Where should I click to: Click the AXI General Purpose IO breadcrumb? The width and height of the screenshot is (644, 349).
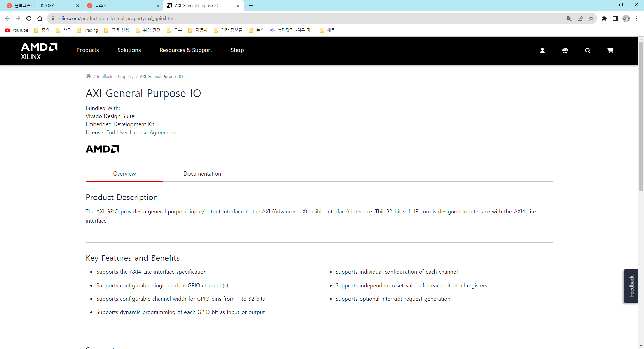(x=161, y=77)
